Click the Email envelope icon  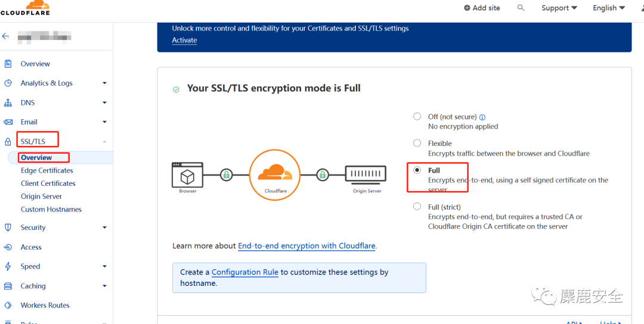point(8,122)
